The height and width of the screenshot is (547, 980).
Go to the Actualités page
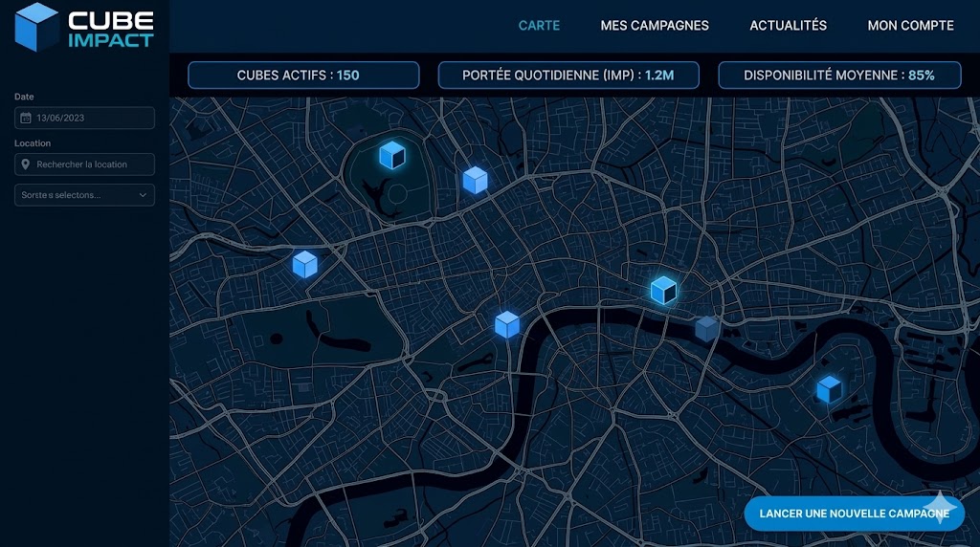point(788,26)
